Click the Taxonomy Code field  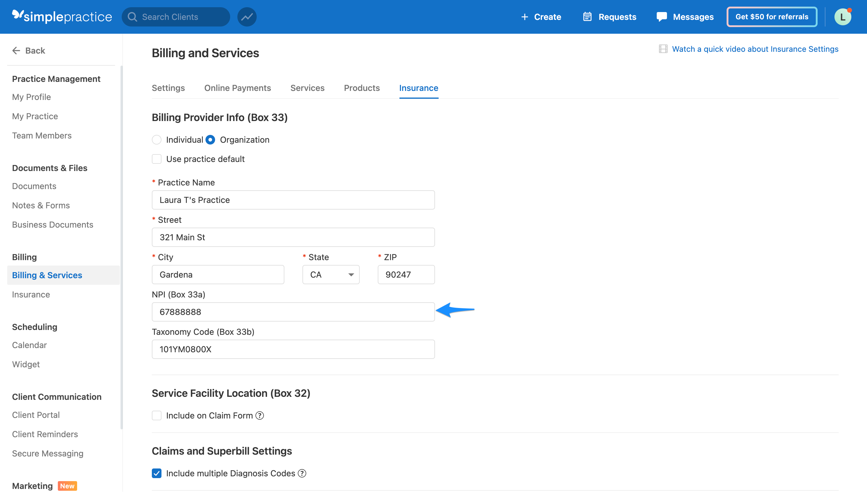(293, 349)
